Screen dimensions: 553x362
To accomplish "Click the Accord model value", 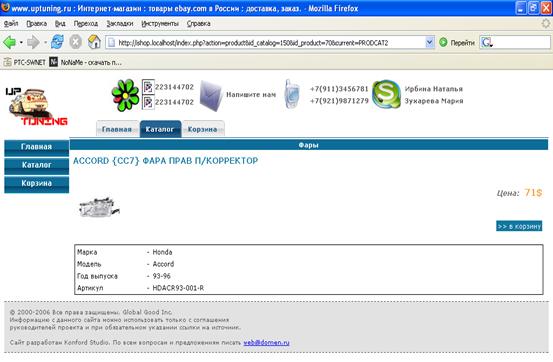I will [163, 264].
